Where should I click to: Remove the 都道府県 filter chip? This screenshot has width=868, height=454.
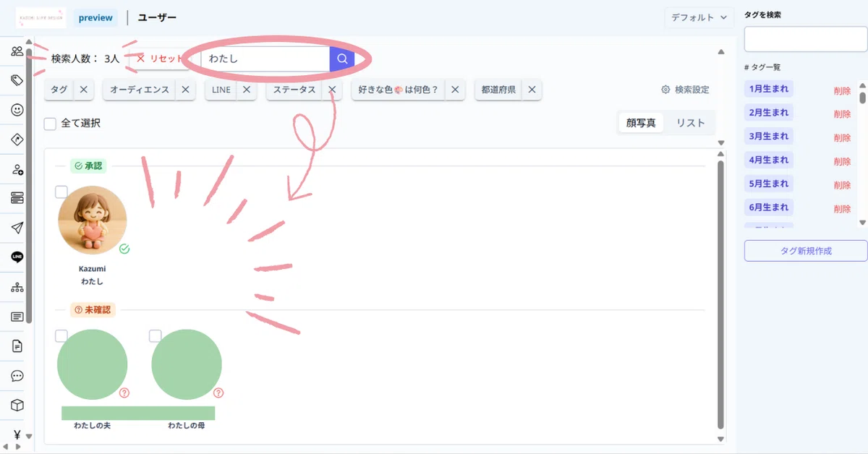532,90
